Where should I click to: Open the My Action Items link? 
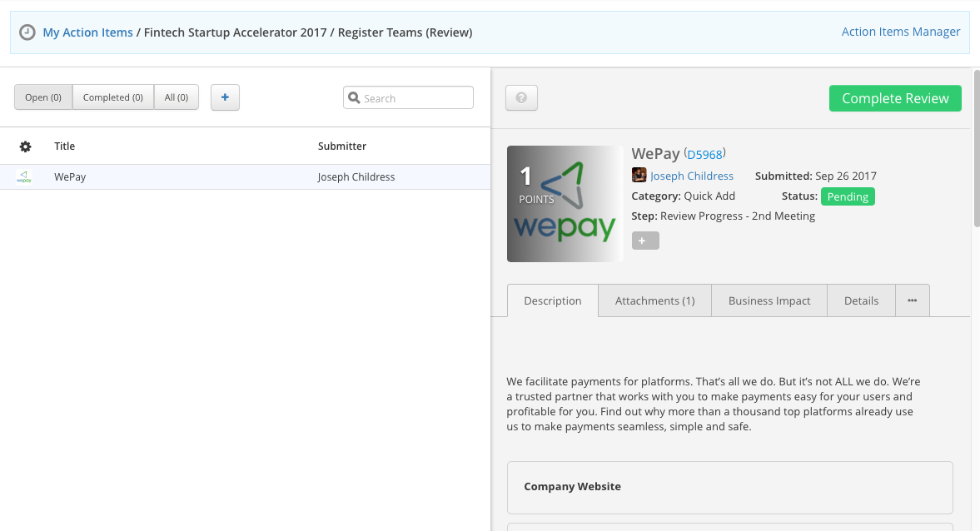coord(87,32)
